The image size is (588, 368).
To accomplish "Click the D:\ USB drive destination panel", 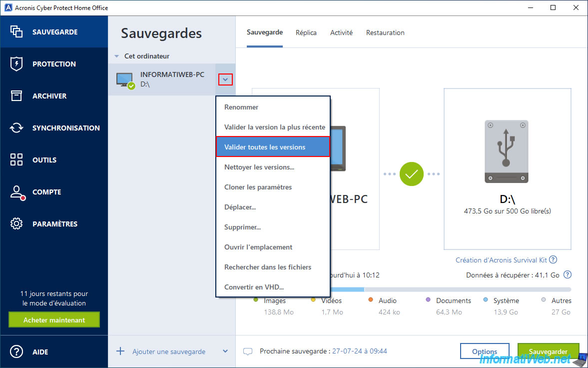I will (507, 168).
